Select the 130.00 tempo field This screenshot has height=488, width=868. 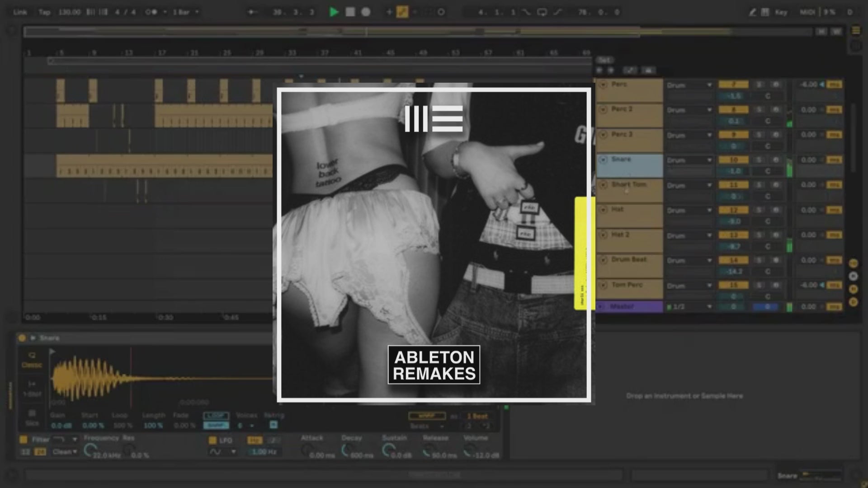click(x=69, y=12)
